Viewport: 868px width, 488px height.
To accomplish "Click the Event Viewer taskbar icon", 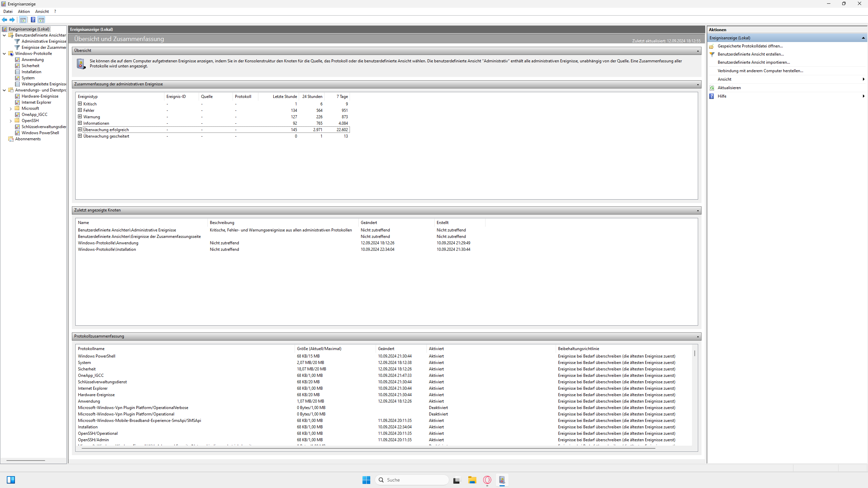I will (502, 480).
